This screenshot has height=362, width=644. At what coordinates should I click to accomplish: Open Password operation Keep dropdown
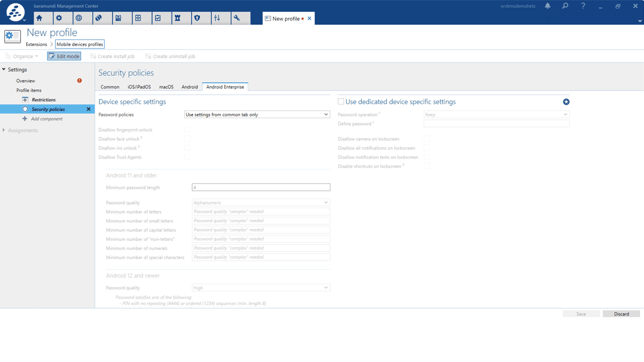point(496,115)
